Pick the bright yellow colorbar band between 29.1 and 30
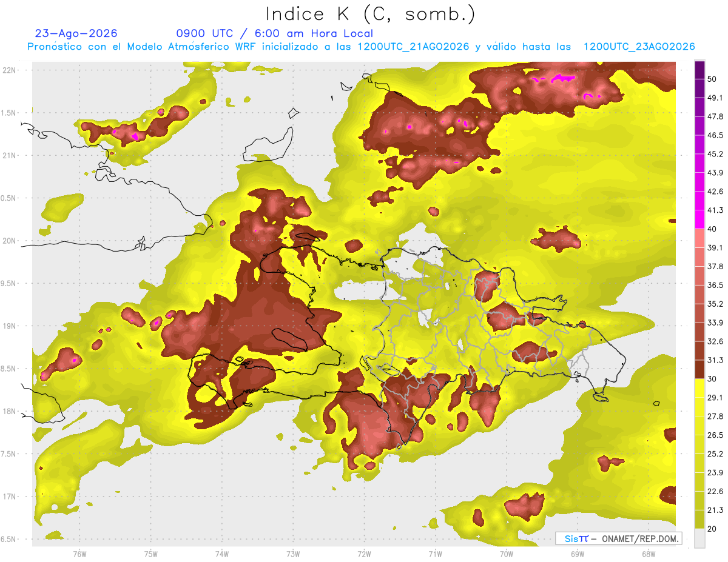 [699, 388]
